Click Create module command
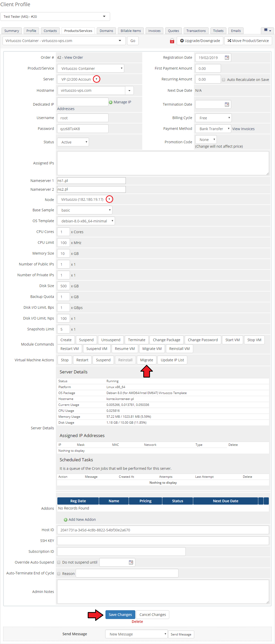 pyautogui.click(x=66, y=340)
